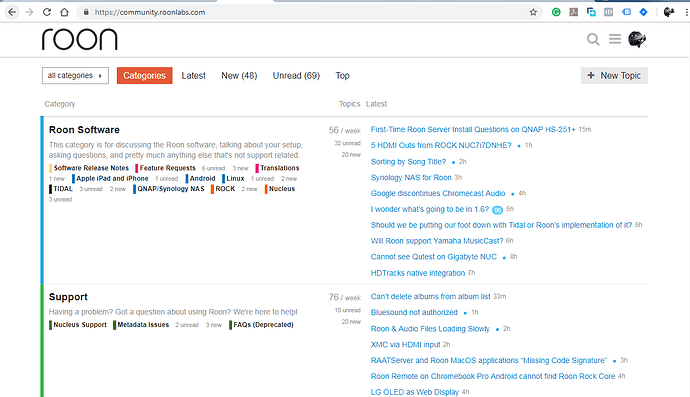Click the browser back arrow

[x=12, y=12]
